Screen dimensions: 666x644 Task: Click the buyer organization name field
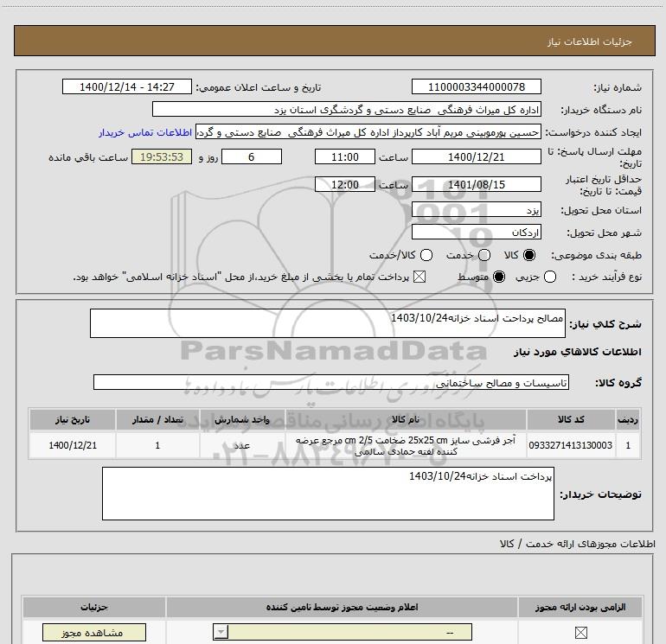pyautogui.click(x=347, y=109)
